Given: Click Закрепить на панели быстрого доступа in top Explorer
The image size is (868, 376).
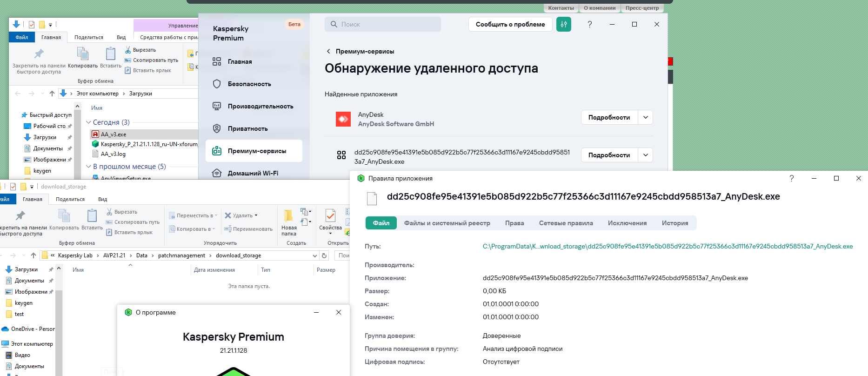Looking at the screenshot, I should coord(39,61).
